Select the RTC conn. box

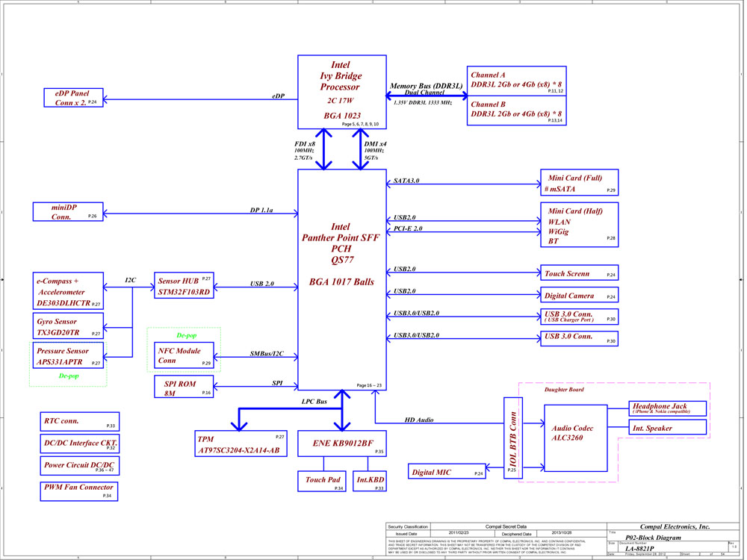[x=81, y=422]
